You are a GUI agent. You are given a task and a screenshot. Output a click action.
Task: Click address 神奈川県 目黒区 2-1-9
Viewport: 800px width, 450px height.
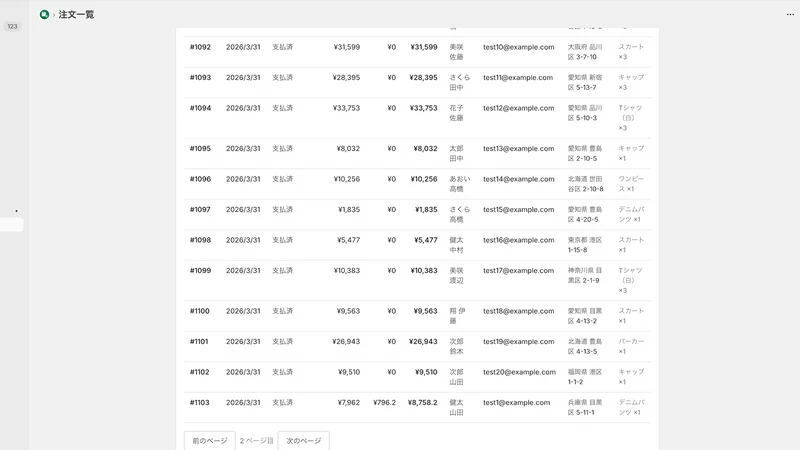point(585,276)
